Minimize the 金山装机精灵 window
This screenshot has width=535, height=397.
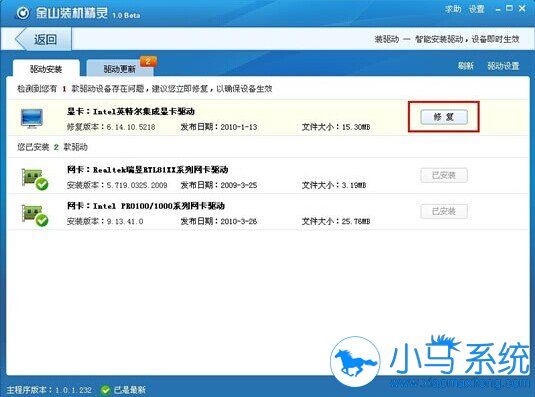(x=498, y=10)
